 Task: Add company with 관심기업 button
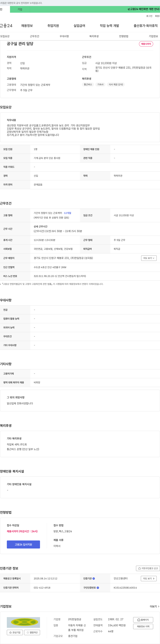pos(15,632)
